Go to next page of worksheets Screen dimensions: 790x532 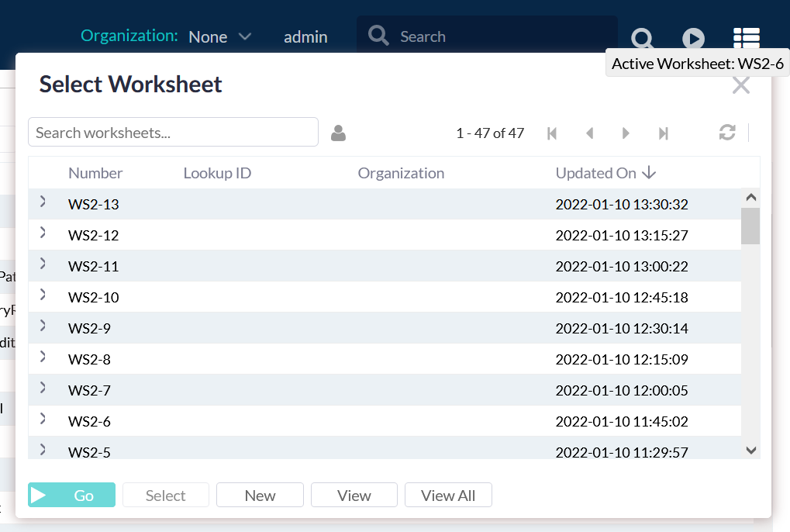tap(626, 133)
